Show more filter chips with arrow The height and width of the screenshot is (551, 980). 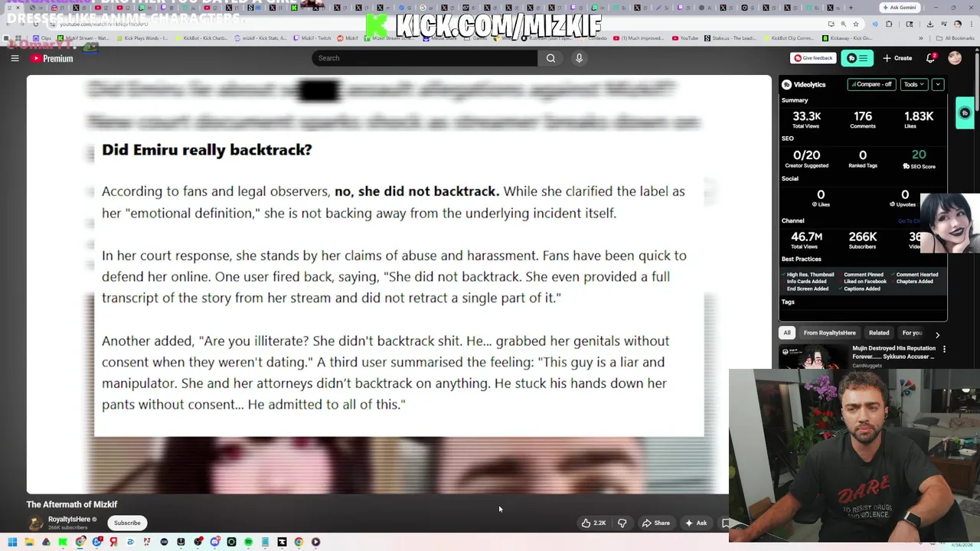pos(937,334)
